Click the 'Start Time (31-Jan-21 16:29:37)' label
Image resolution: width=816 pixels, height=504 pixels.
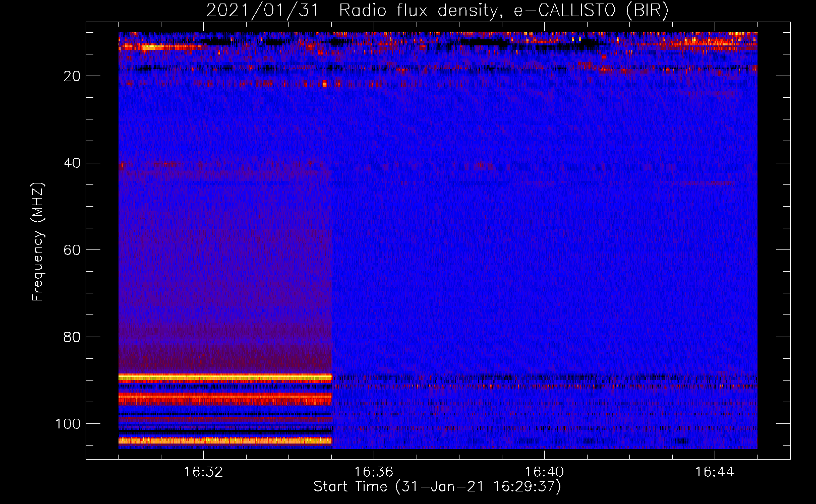(x=437, y=487)
